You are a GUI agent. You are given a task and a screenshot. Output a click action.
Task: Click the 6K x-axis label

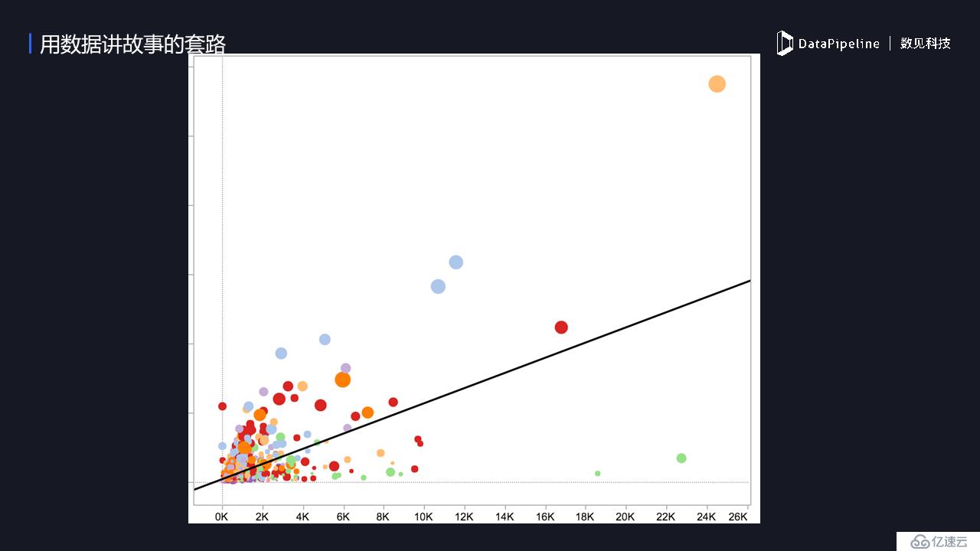[343, 517]
